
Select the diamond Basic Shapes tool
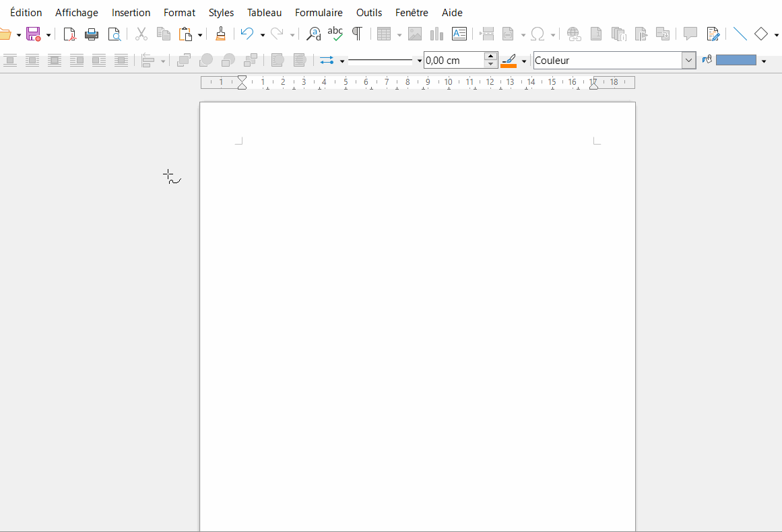(761, 34)
